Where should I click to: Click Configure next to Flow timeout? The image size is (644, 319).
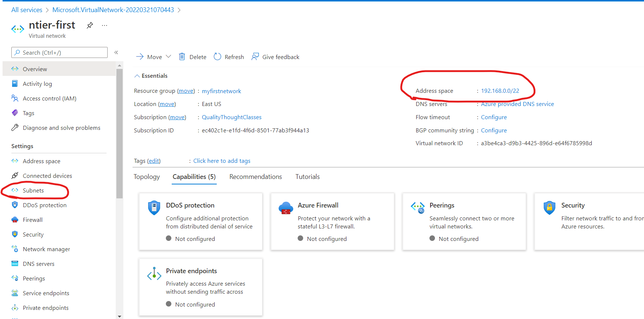pos(494,117)
